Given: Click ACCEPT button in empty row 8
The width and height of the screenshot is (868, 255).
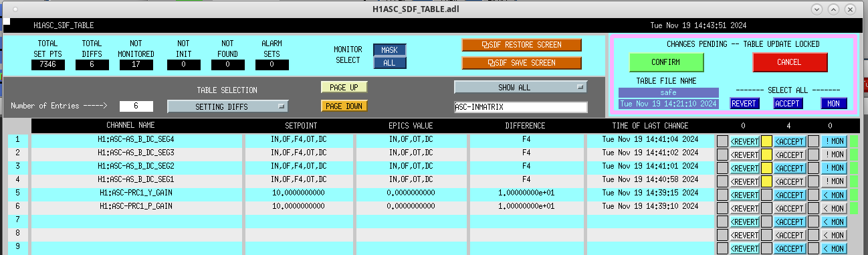Looking at the screenshot, I should (x=789, y=235).
